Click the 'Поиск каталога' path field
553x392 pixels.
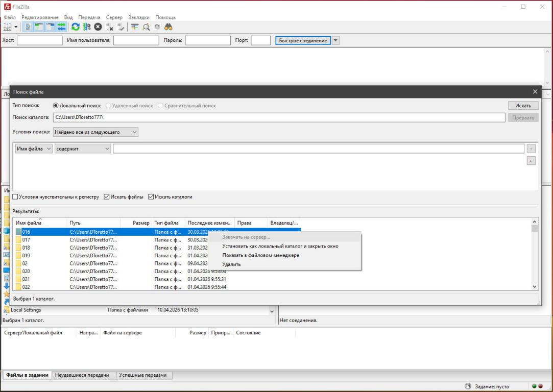(279, 117)
